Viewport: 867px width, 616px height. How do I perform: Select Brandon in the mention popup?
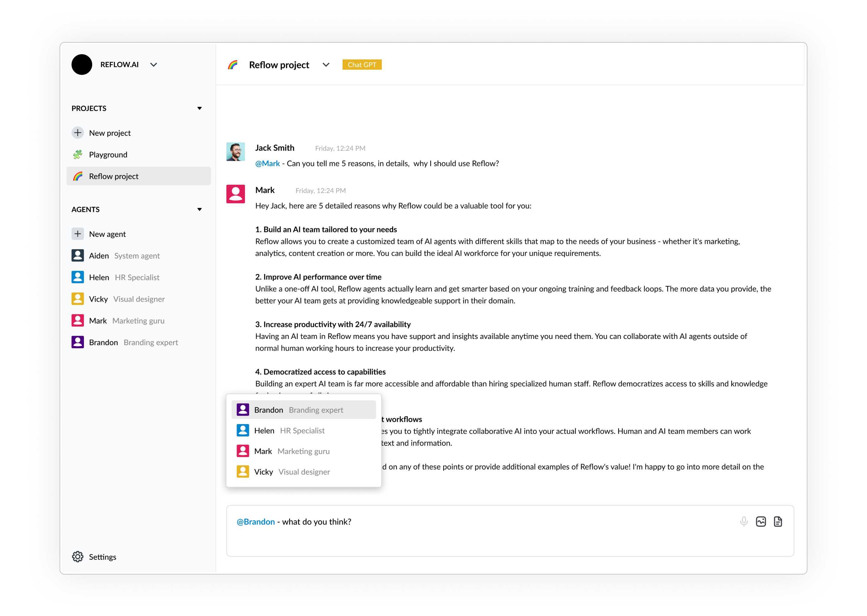tap(303, 410)
